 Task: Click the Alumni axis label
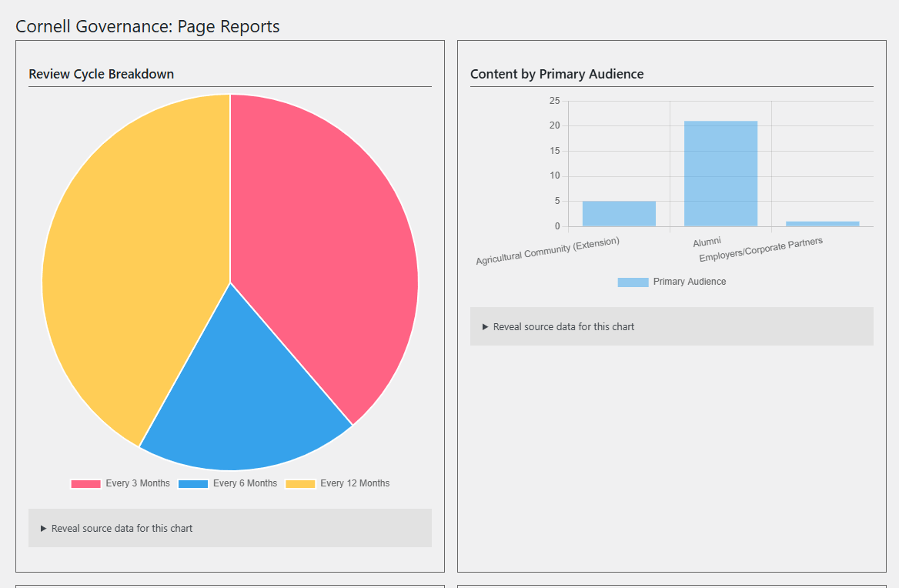pyautogui.click(x=707, y=242)
